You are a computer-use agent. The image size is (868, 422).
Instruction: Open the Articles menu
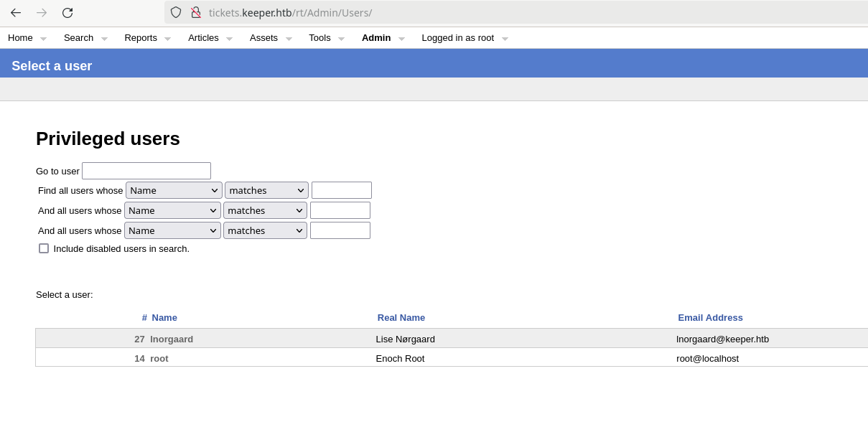tap(203, 38)
